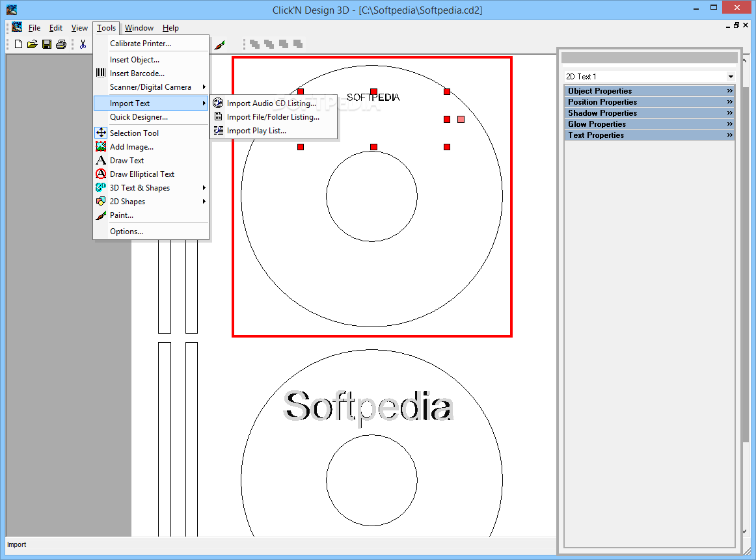756x560 pixels.
Task: Open the Window menu
Action: click(x=139, y=28)
